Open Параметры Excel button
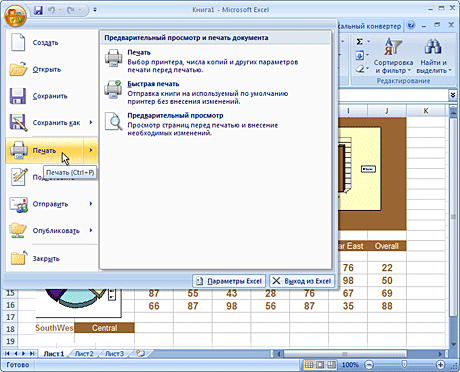This screenshot has width=460, height=372. coord(229,281)
